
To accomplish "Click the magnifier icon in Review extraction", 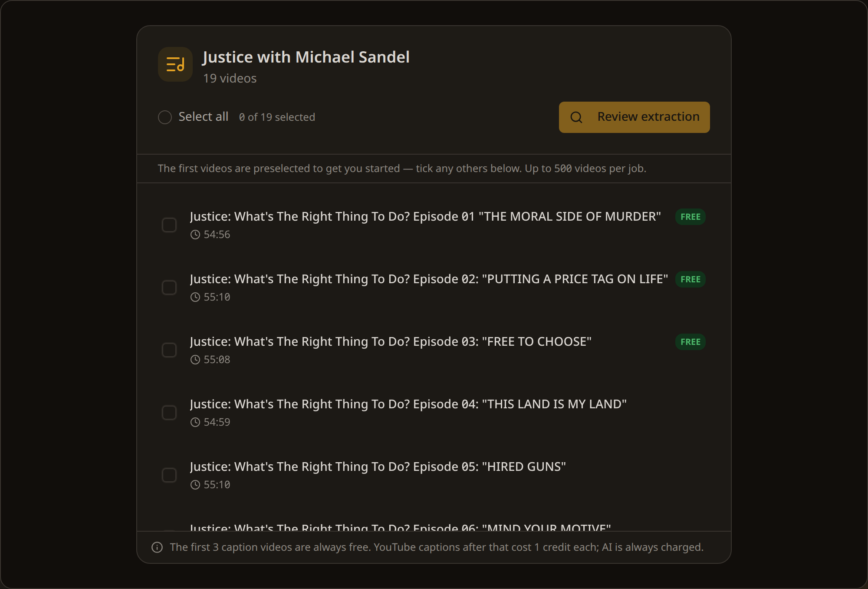I will click(576, 117).
